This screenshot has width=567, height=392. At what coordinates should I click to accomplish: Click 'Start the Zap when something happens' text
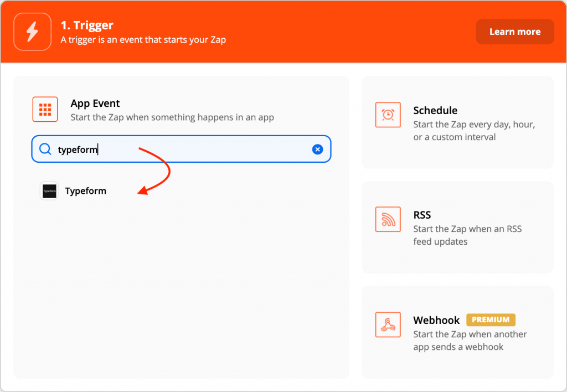coord(172,117)
